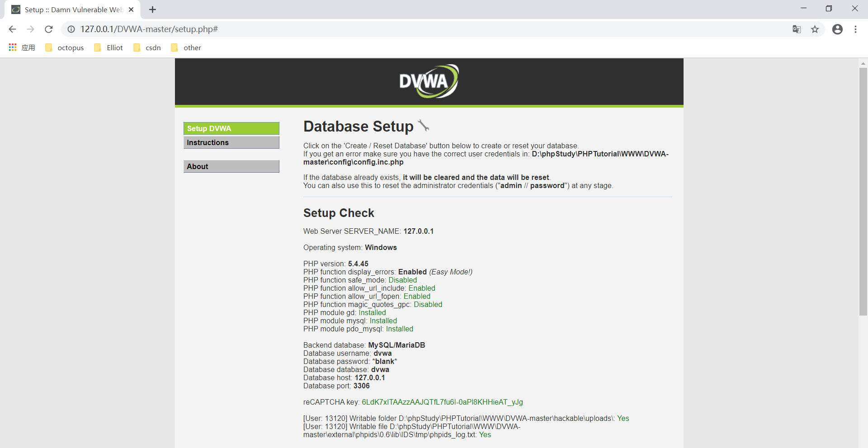The width and height of the screenshot is (868, 448).
Task: Click the Operating system value Windows
Action: tap(381, 247)
